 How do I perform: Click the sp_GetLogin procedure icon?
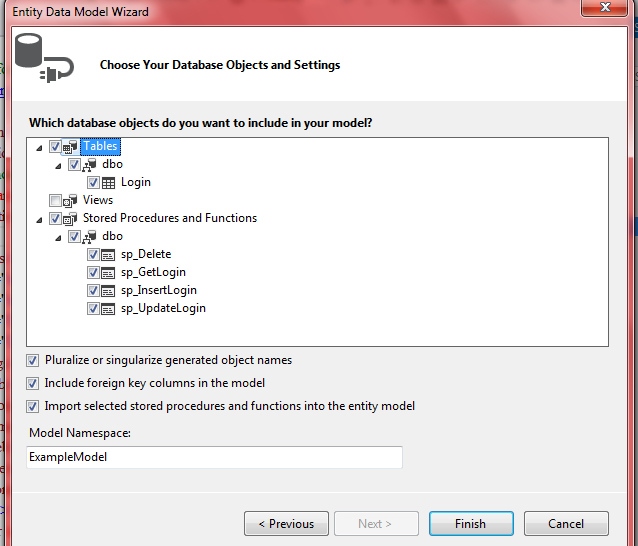pos(108,273)
